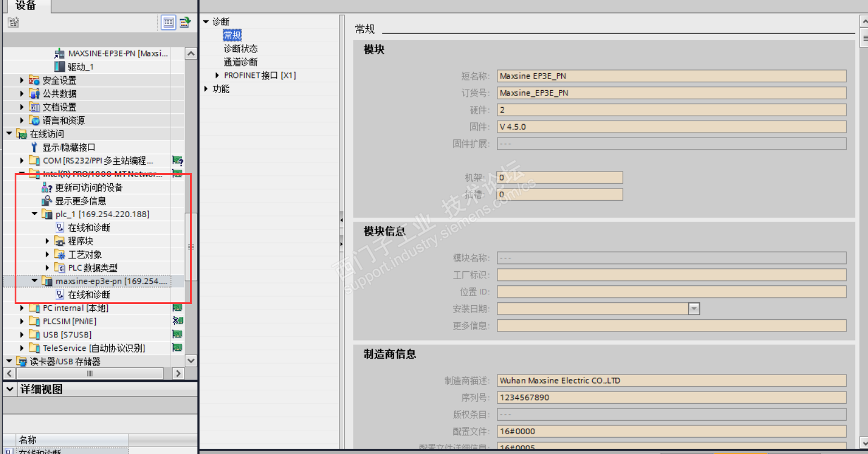Select the 设备 tab
Screen dimensions: 868x454
[25, 6]
